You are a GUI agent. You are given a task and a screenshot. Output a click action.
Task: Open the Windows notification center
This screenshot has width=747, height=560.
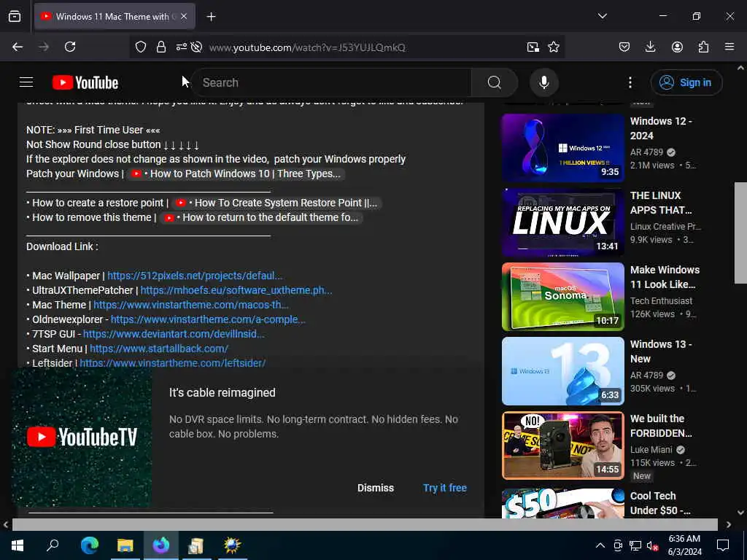(x=723, y=545)
